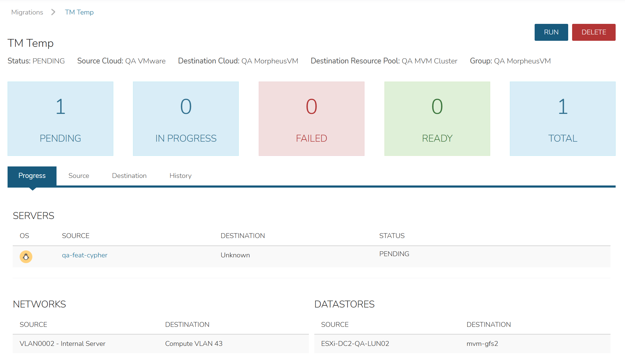625x364 pixels.
Task: Click the OS column header
Action: (24, 236)
